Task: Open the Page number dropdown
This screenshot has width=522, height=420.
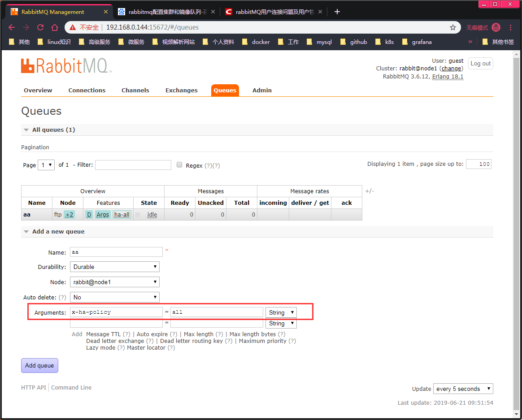Action: pyautogui.click(x=46, y=165)
